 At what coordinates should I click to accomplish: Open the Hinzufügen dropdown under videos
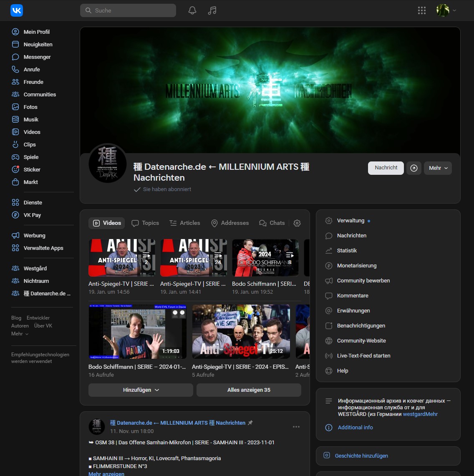click(x=141, y=390)
